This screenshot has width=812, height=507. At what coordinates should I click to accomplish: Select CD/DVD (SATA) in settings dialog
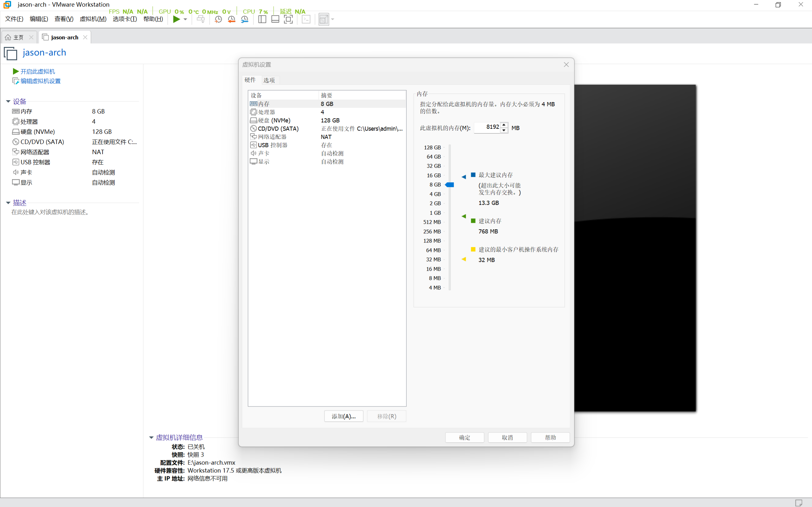(x=327, y=129)
